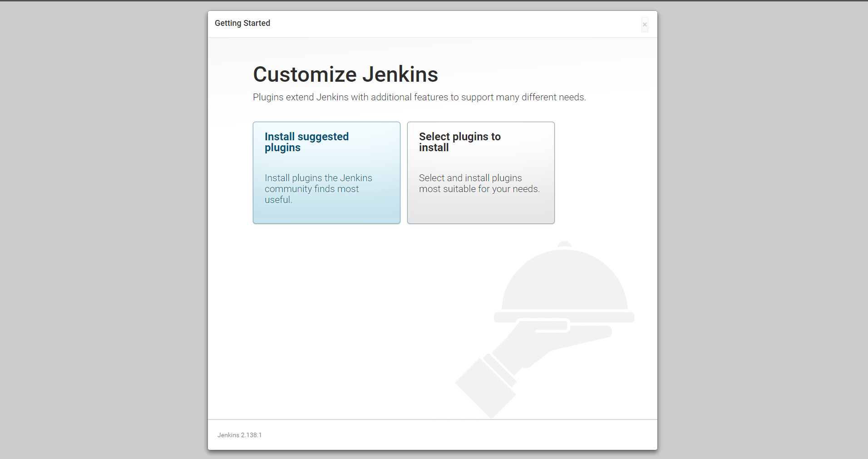Click the Customize Jenkins heading
868x459 pixels.
pyautogui.click(x=345, y=74)
